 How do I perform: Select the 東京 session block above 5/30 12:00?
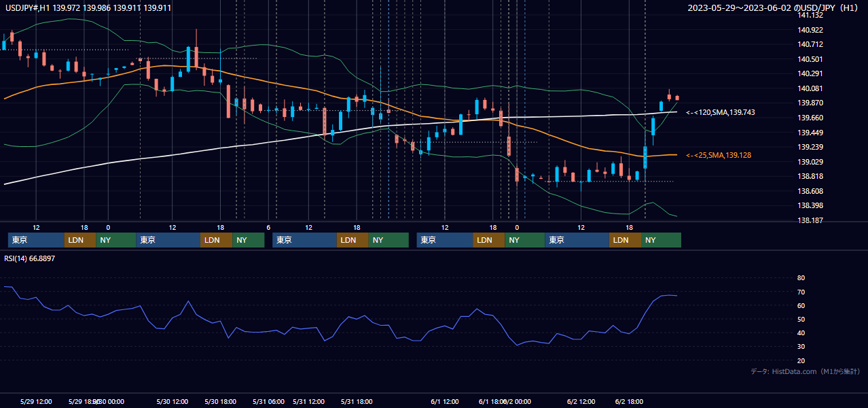coord(168,240)
